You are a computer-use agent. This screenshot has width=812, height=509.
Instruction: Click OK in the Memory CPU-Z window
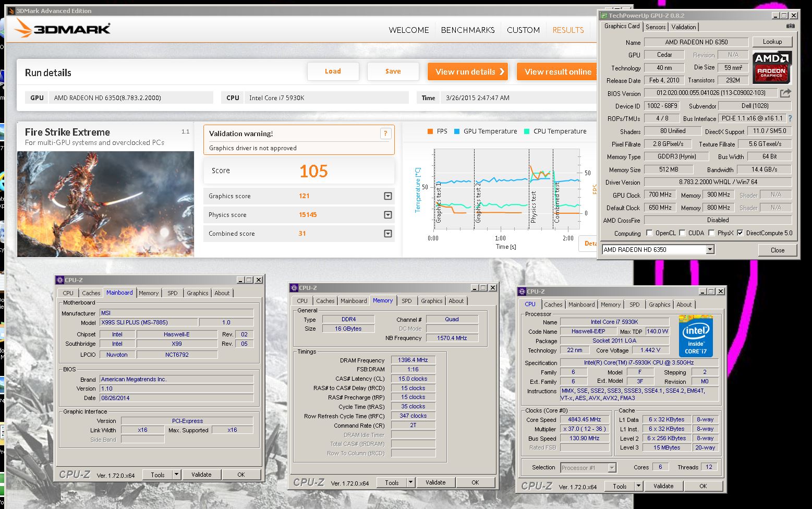click(475, 482)
